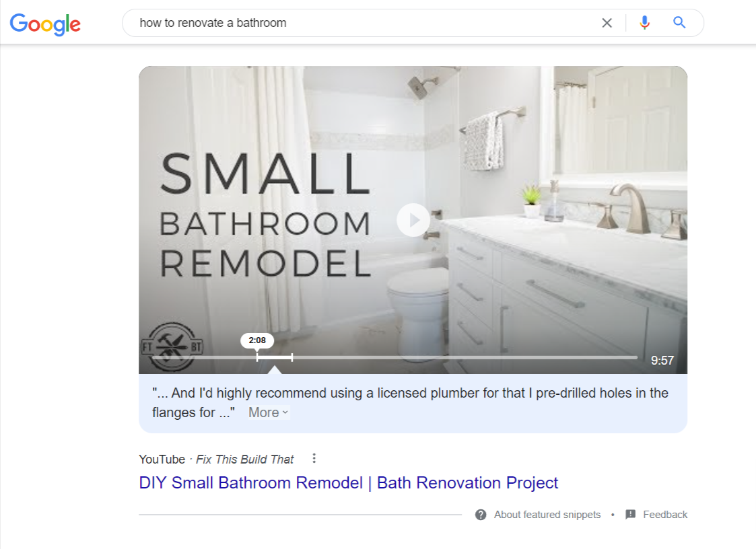Click the question mark icon for featured snippets

[481, 515]
